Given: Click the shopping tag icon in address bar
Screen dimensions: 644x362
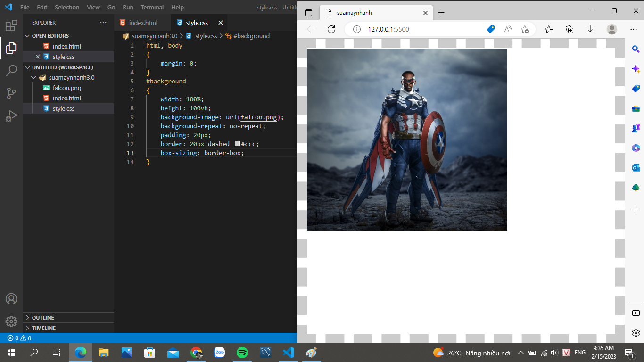Looking at the screenshot, I should [x=491, y=29].
